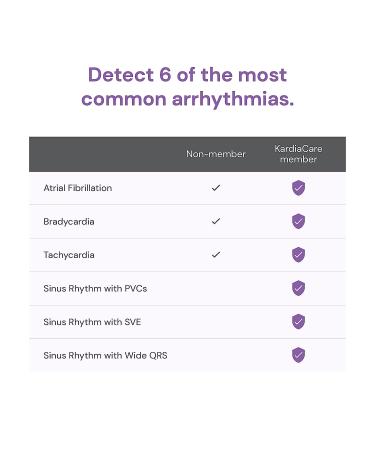The image size is (375, 450).
Task: Click the Sinus Rhythm with Wide QRS label
Action: click(x=105, y=356)
